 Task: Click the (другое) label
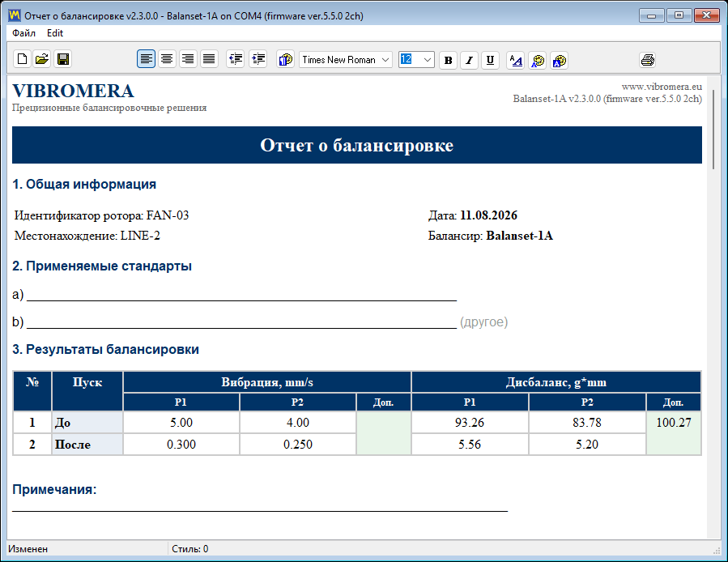483,321
